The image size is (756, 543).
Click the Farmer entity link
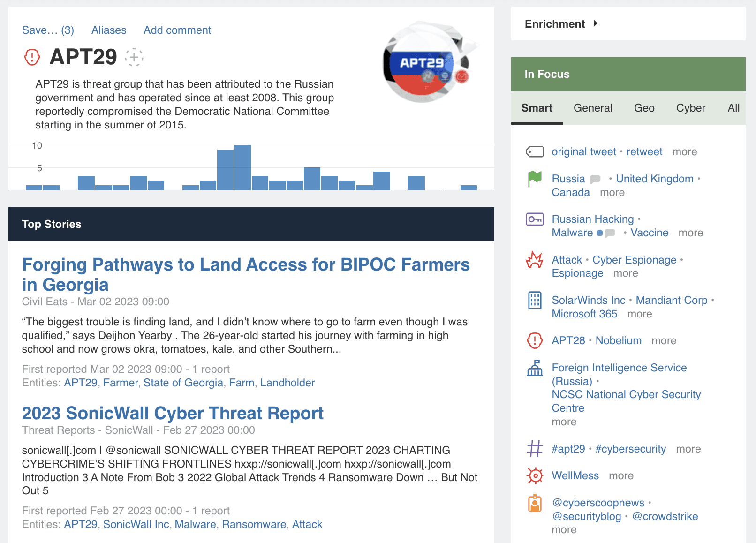(121, 383)
